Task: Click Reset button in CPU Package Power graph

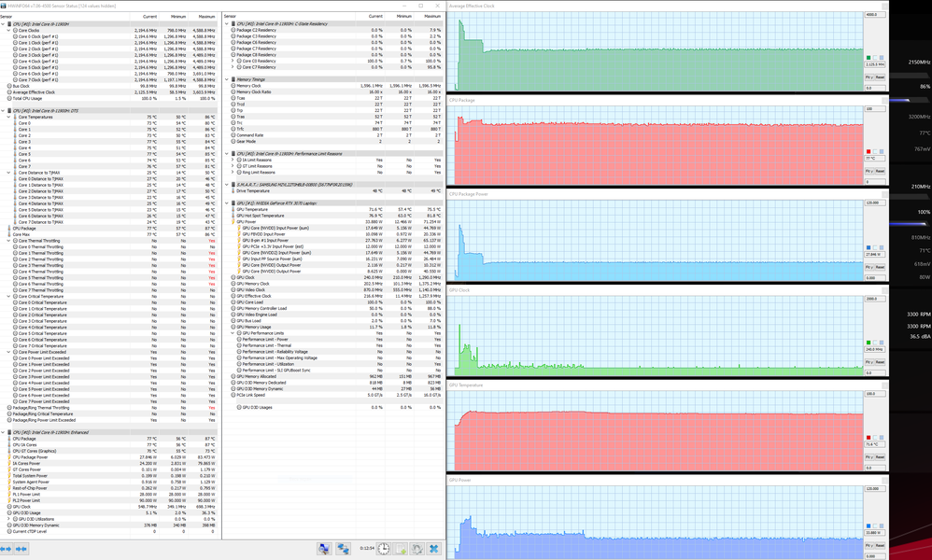Action: (x=880, y=267)
